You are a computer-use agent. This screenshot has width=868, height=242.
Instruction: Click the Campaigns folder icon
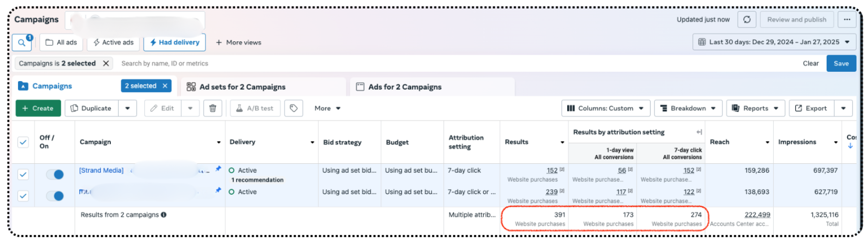point(23,86)
